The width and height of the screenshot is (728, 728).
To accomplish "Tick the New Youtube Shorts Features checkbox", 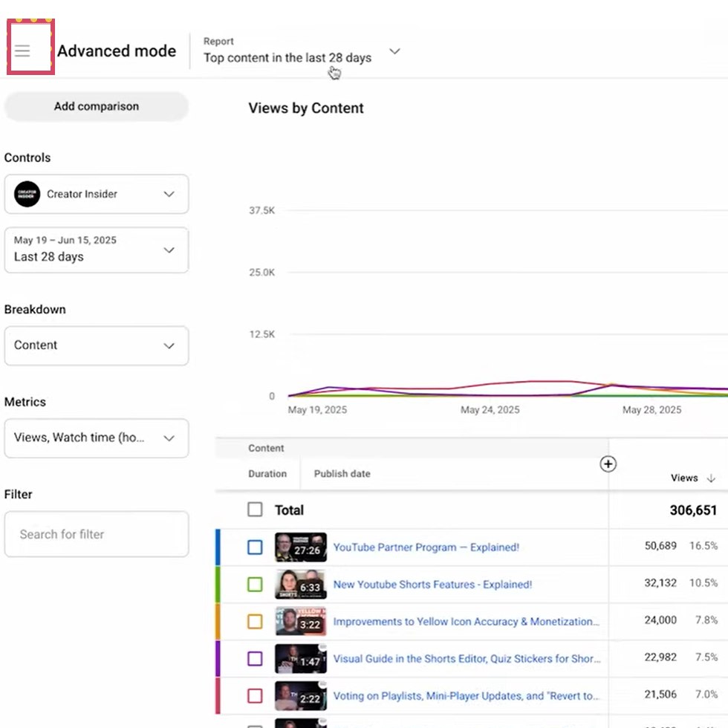I will [255, 584].
